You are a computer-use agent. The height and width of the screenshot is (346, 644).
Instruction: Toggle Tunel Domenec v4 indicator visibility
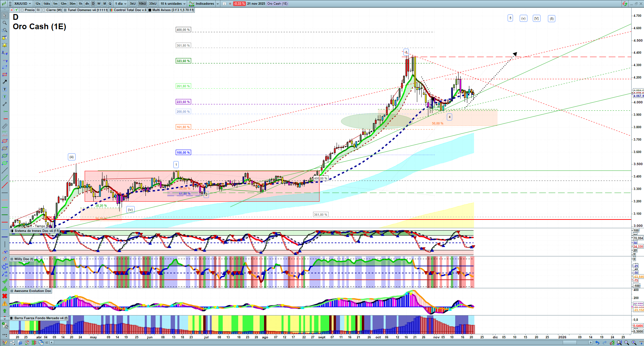tap(66, 10)
